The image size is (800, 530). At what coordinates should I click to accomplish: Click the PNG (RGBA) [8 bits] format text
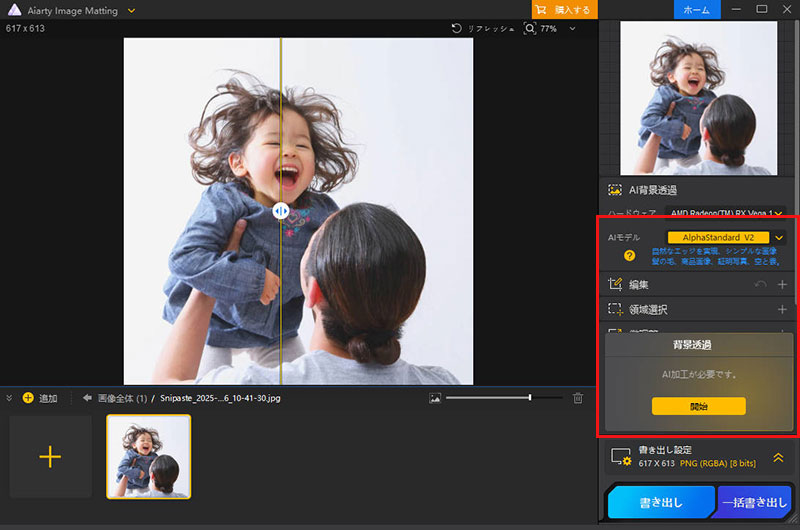(x=718, y=463)
